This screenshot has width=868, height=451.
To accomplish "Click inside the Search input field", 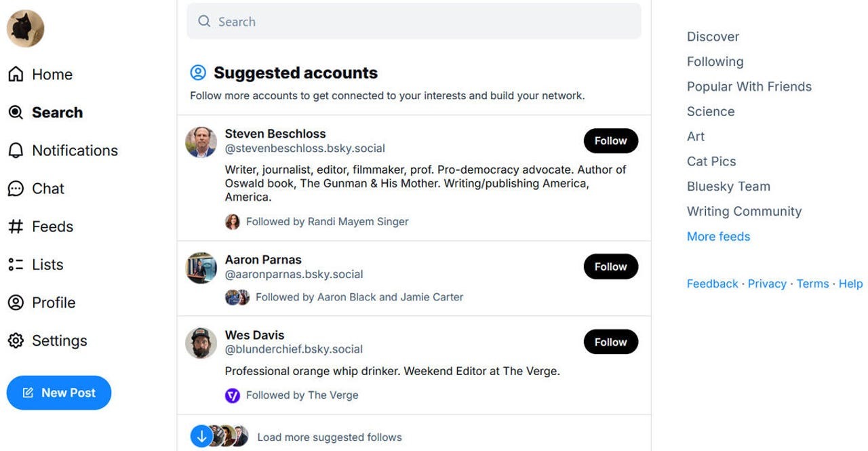I will click(x=420, y=22).
